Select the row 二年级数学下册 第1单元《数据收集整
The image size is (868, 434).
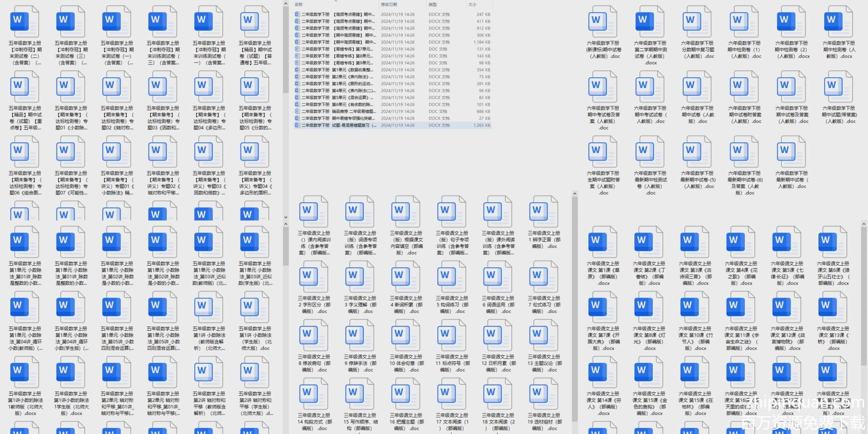(392, 70)
